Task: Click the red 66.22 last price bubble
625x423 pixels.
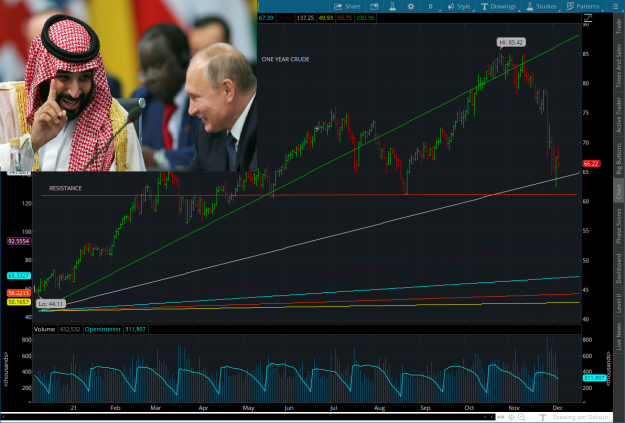Action: pyautogui.click(x=591, y=163)
